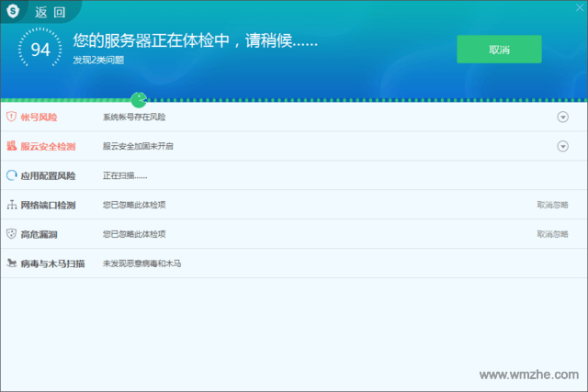
Task: Expand the 服云安全检测 row details
Action: 562,146
